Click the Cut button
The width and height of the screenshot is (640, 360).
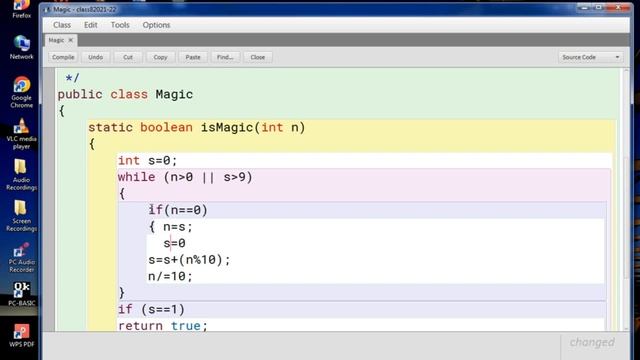pyautogui.click(x=128, y=57)
